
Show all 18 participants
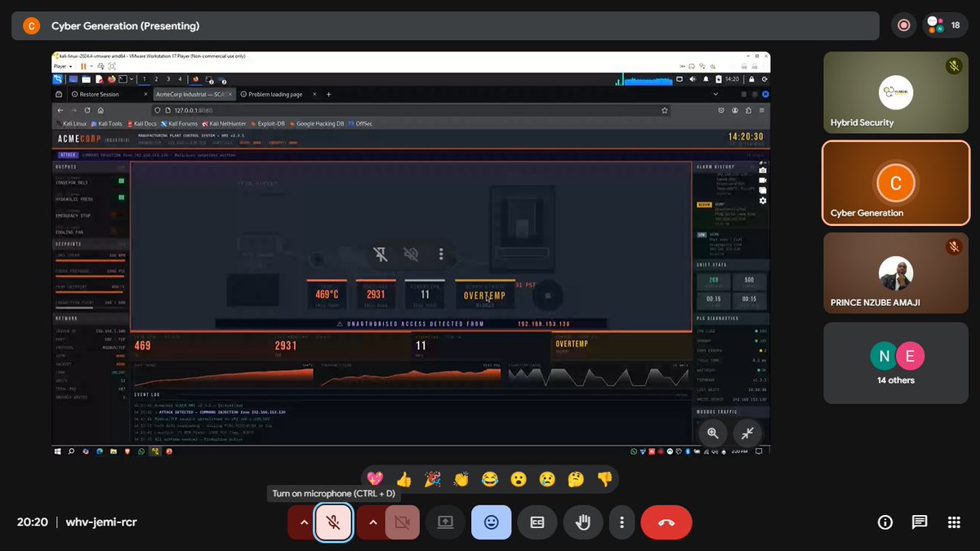945,25
